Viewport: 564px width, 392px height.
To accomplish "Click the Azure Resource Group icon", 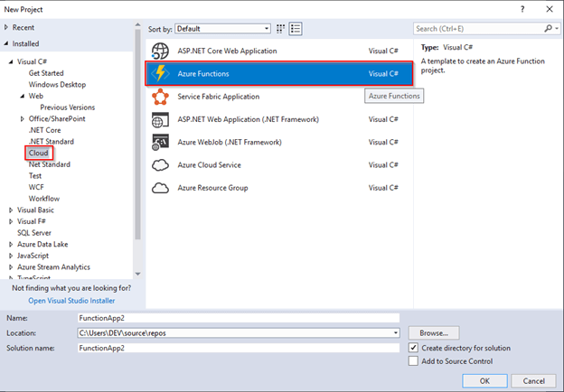I will pos(161,188).
